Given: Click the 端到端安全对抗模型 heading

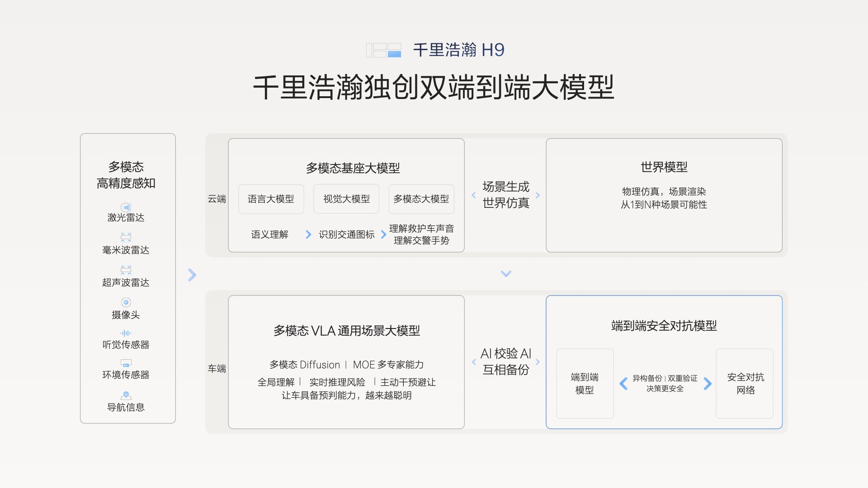Looking at the screenshot, I should 664,326.
